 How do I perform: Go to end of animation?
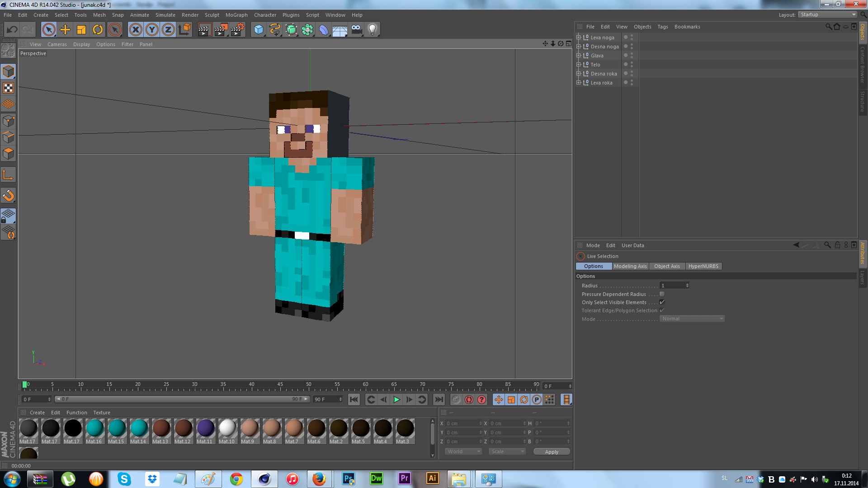tap(439, 399)
